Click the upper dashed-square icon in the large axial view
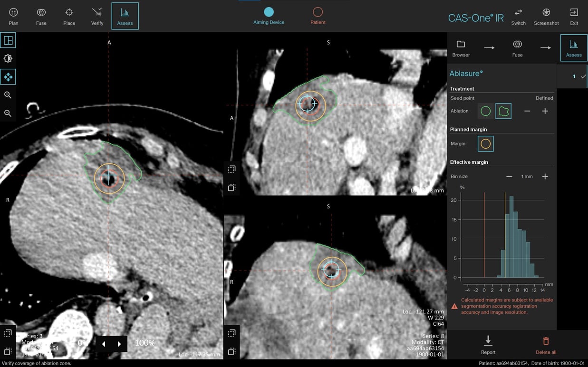The height and width of the screenshot is (367, 588). click(x=8, y=333)
